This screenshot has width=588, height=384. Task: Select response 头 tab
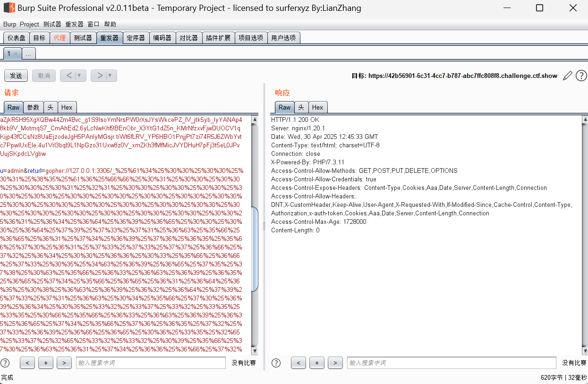(x=301, y=107)
